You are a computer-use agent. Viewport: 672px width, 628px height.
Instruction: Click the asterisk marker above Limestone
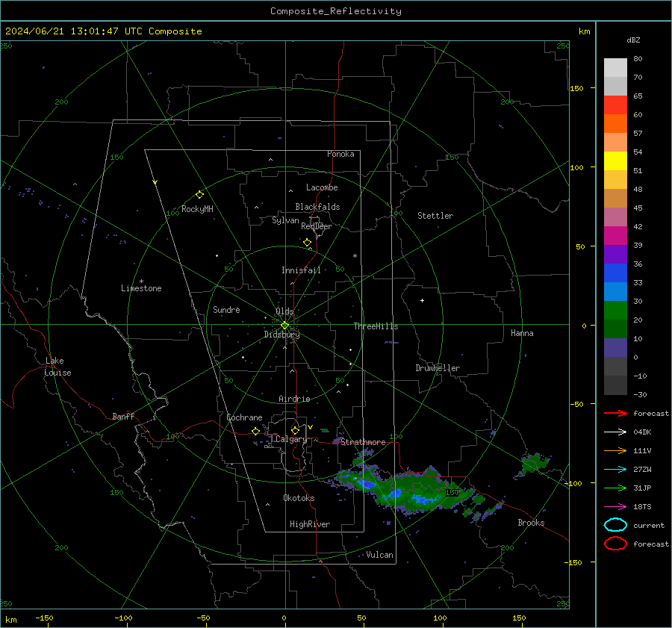pyautogui.click(x=141, y=282)
